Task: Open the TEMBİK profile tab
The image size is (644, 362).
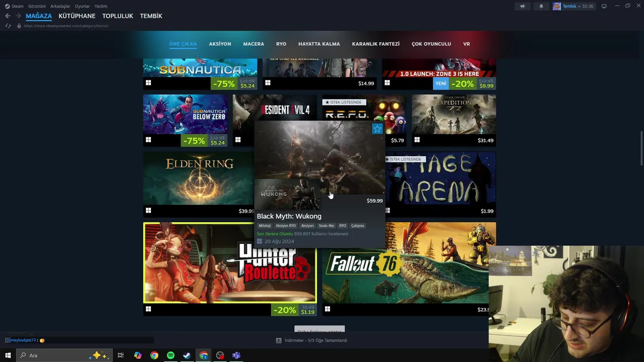Action: [151, 16]
